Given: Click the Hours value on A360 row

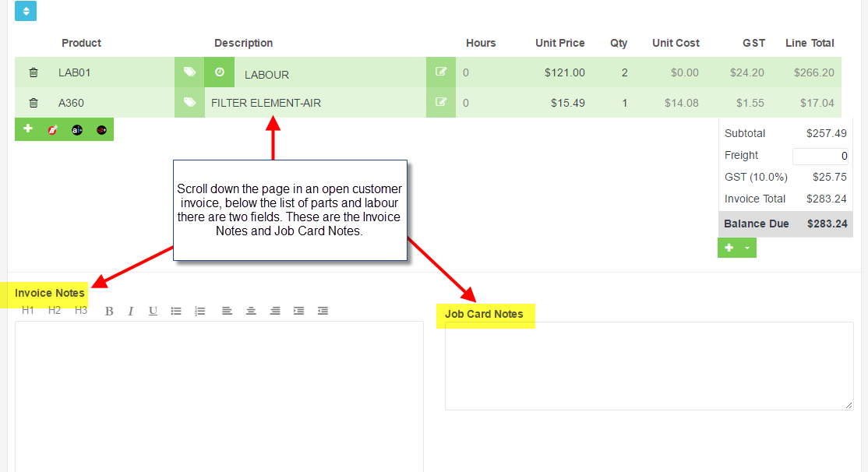Looking at the screenshot, I should (465, 103).
